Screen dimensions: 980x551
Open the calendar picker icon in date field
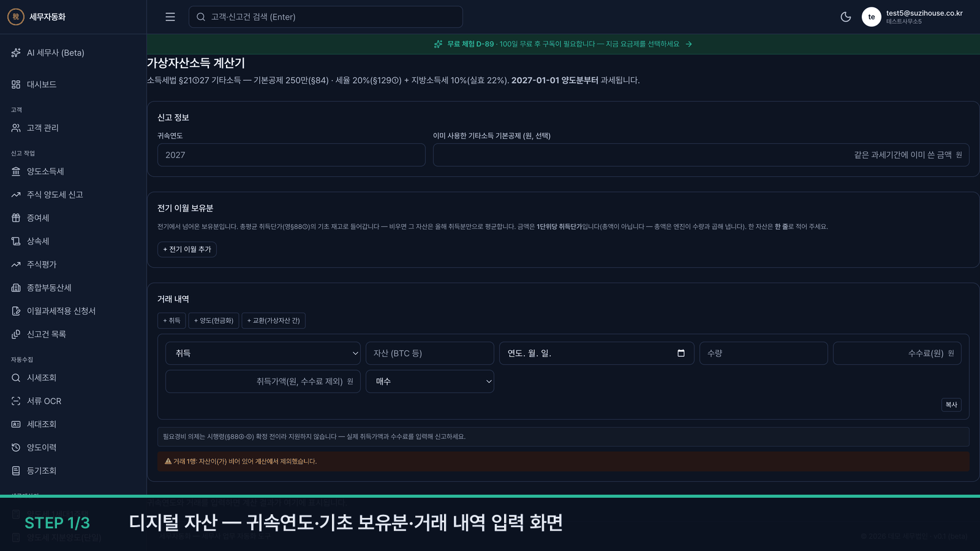click(681, 353)
